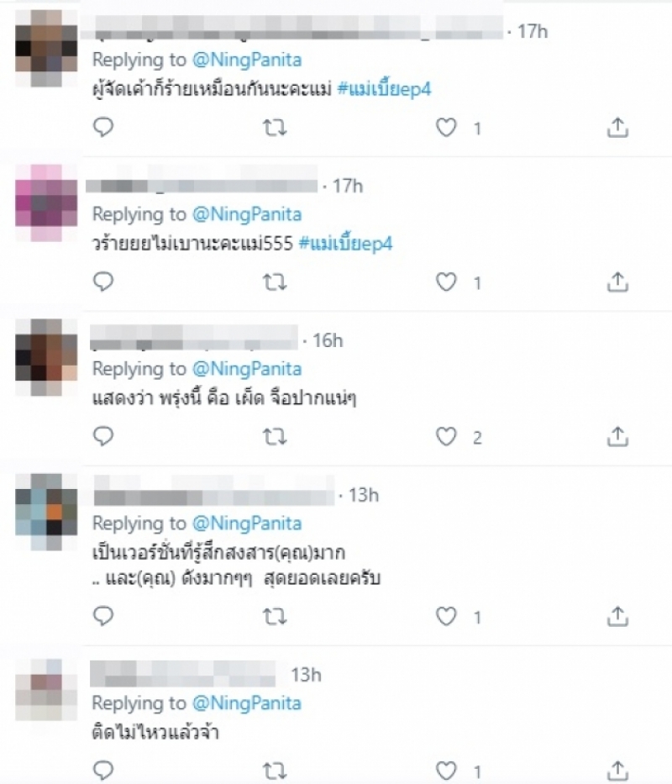This screenshot has width=672, height=784.
Task: Open @NingPanita link in the first reply
Action: click(x=247, y=60)
